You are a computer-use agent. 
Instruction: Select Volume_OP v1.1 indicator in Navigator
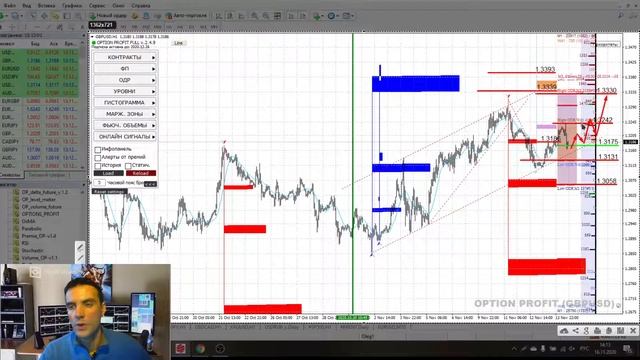[39, 258]
